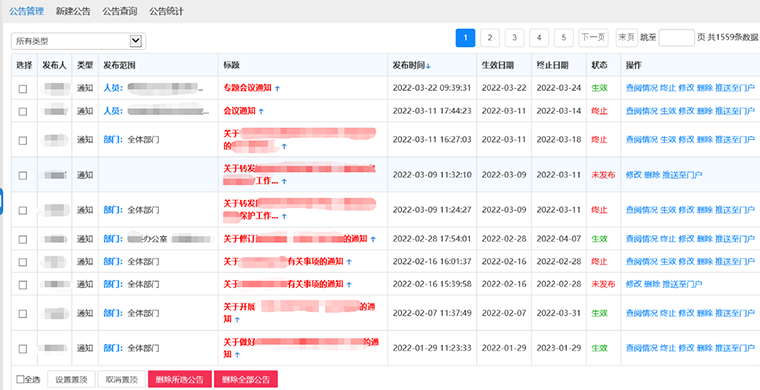This screenshot has height=390, width=760.
Task: Tick the 全选 select-all checkbox
Action: pyautogui.click(x=20, y=379)
